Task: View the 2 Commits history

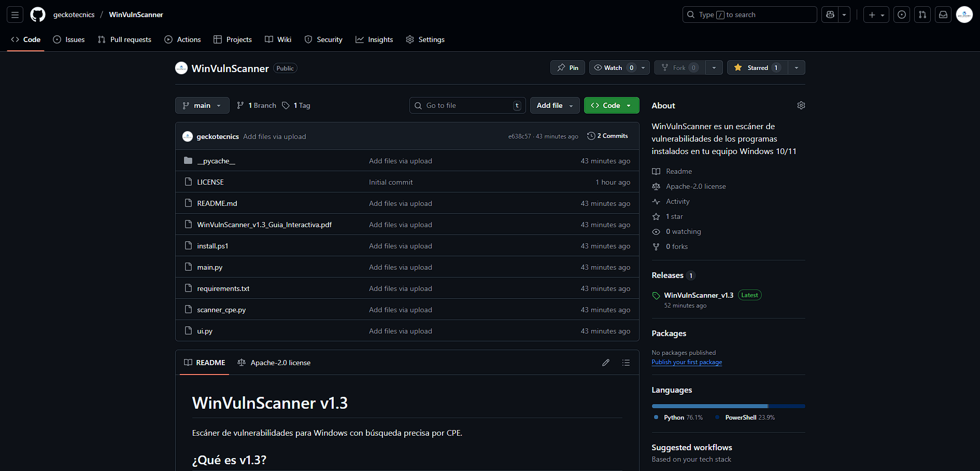Action: (x=607, y=136)
